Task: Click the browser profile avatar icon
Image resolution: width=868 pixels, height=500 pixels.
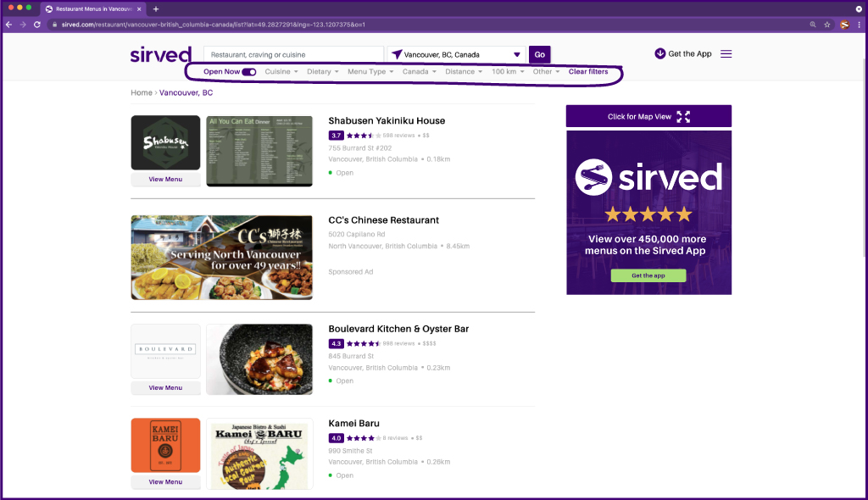Action: pos(845,25)
